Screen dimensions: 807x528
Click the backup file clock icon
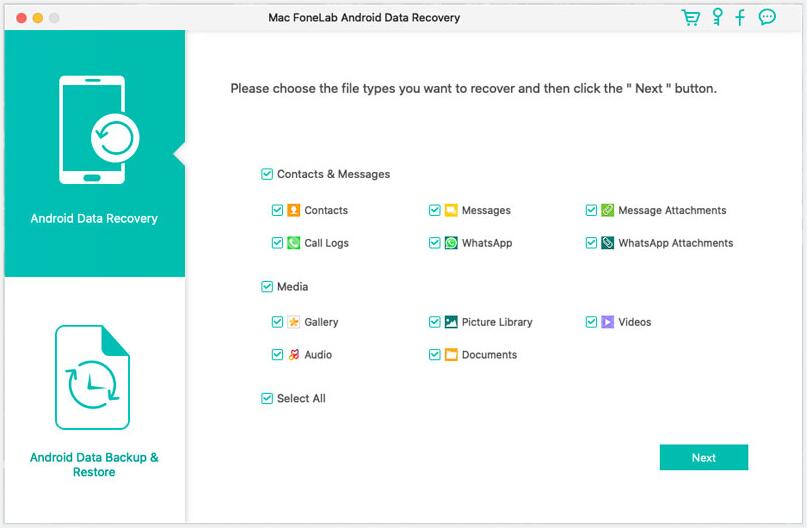coord(92,378)
